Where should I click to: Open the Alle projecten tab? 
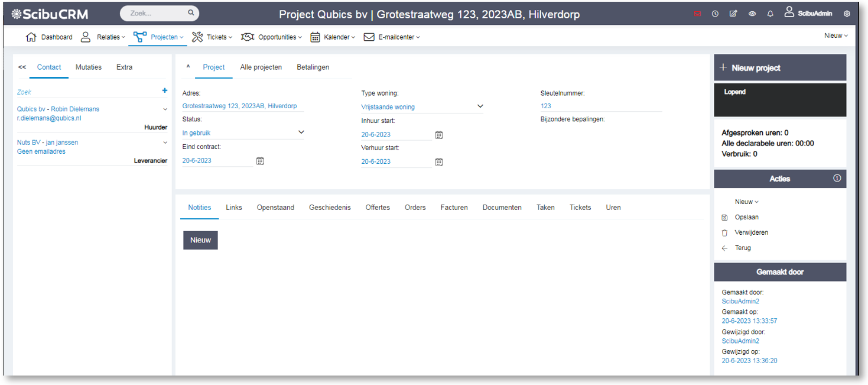pyautogui.click(x=261, y=67)
